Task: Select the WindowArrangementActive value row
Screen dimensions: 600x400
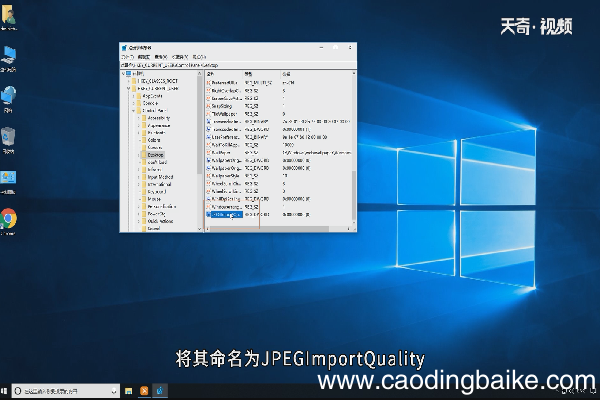Action: click(x=278, y=207)
